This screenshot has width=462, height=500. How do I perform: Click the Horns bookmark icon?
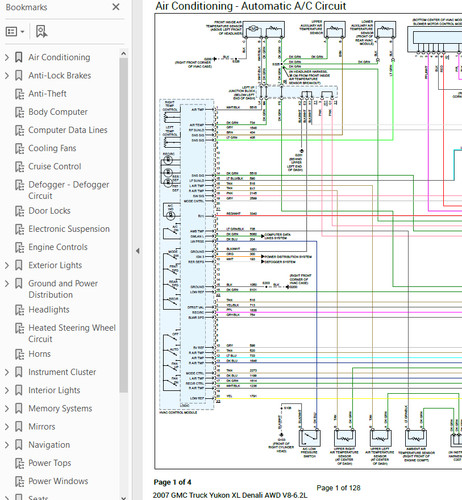(x=20, y=354)
